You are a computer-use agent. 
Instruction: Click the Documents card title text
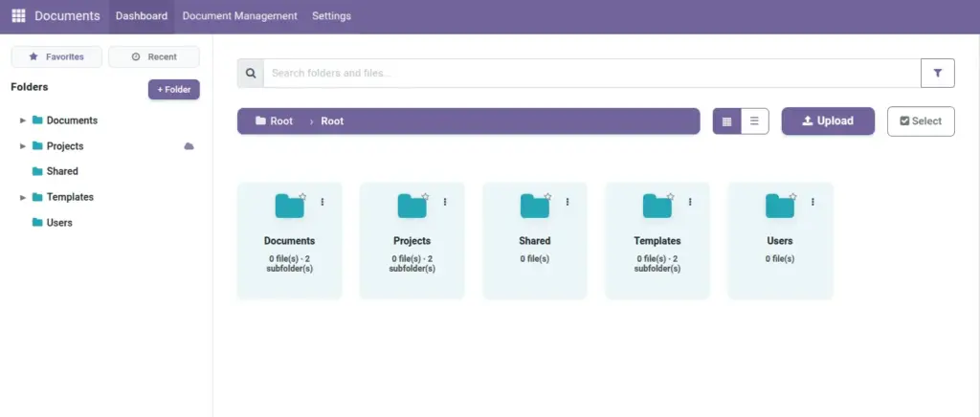pyautogui.click(x=289, y=241)
